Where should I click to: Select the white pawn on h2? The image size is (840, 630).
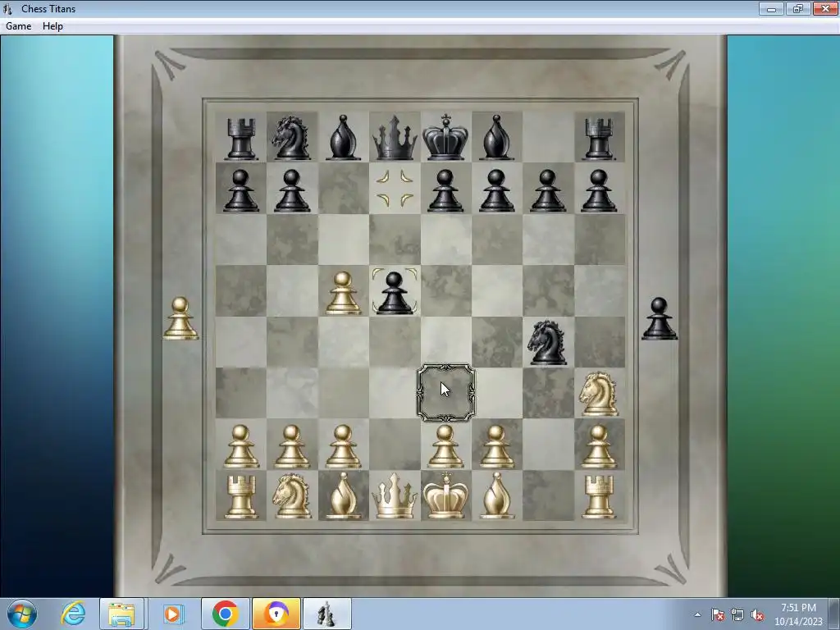(599, 446)
